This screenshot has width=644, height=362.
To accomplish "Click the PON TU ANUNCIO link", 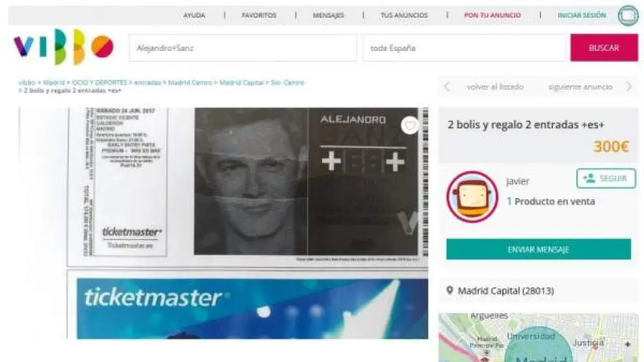I will (492, 15).
